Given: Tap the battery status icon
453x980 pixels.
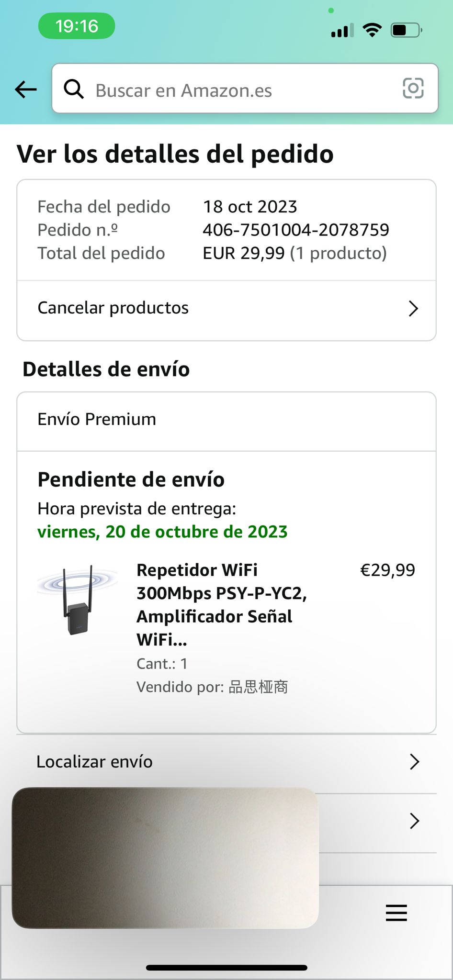Looking at the screenshot, I should tap(406, 30).
